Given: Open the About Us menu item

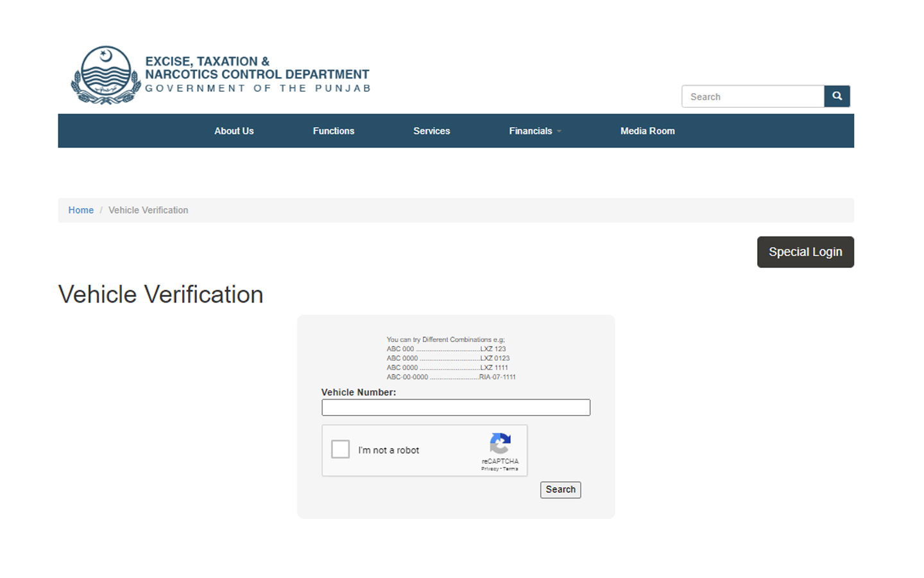Looking at the screenshot, I should tap(234, 131).
